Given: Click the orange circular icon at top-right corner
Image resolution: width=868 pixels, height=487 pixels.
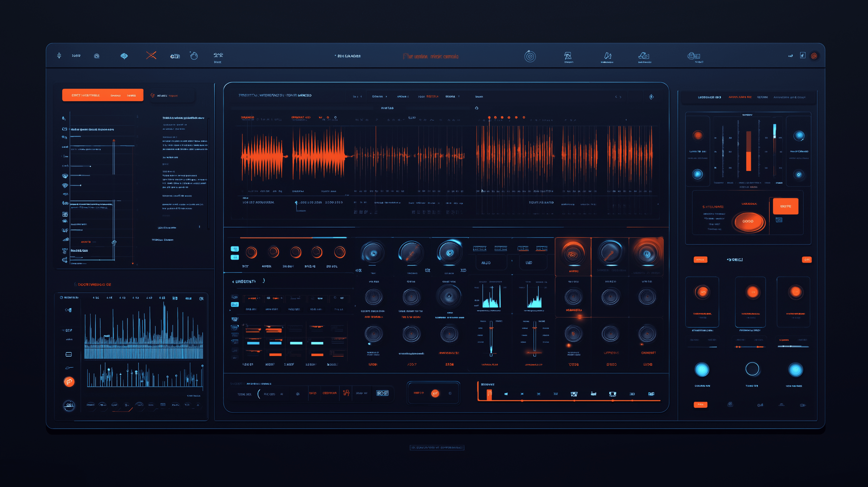Looking at the screenshot, I should pyautogui.click(x=814, y=56).
